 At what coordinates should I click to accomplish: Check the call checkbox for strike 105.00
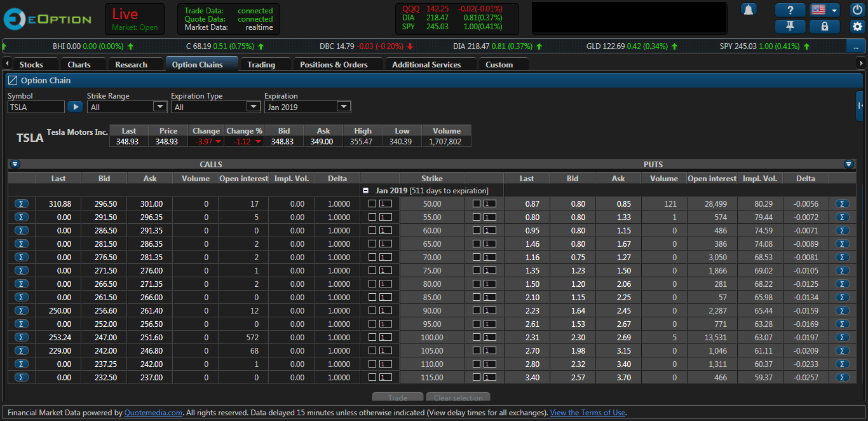coord(372,350)
